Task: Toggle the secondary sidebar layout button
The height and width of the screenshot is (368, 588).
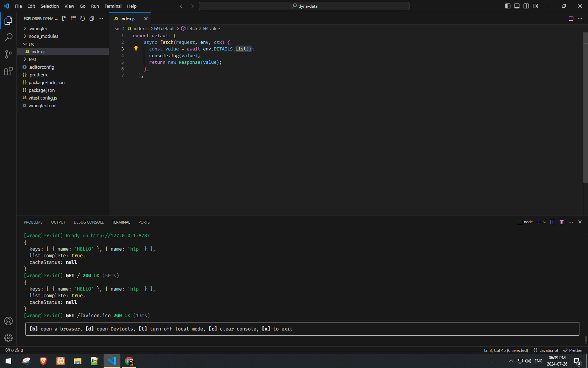Action: (526, 6)
